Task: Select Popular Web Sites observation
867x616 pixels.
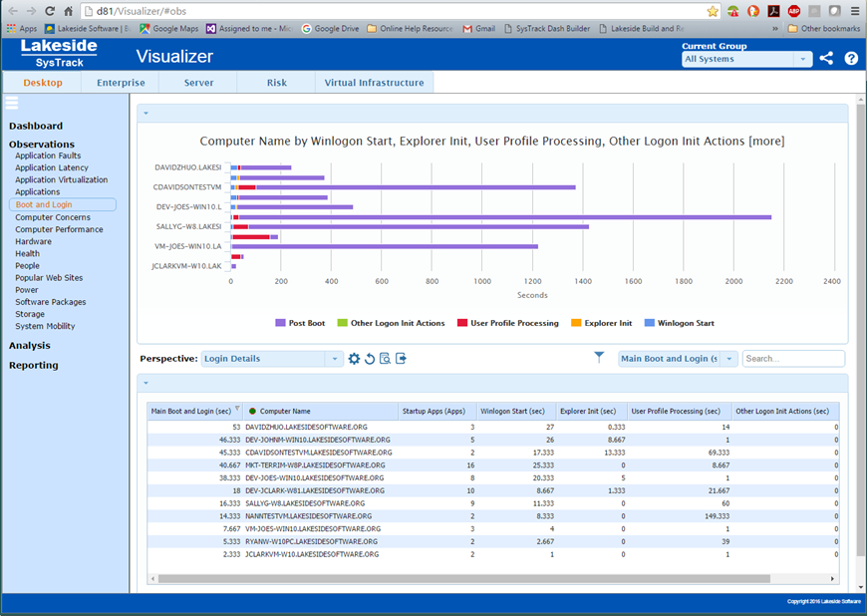Action: click(49, 278)
